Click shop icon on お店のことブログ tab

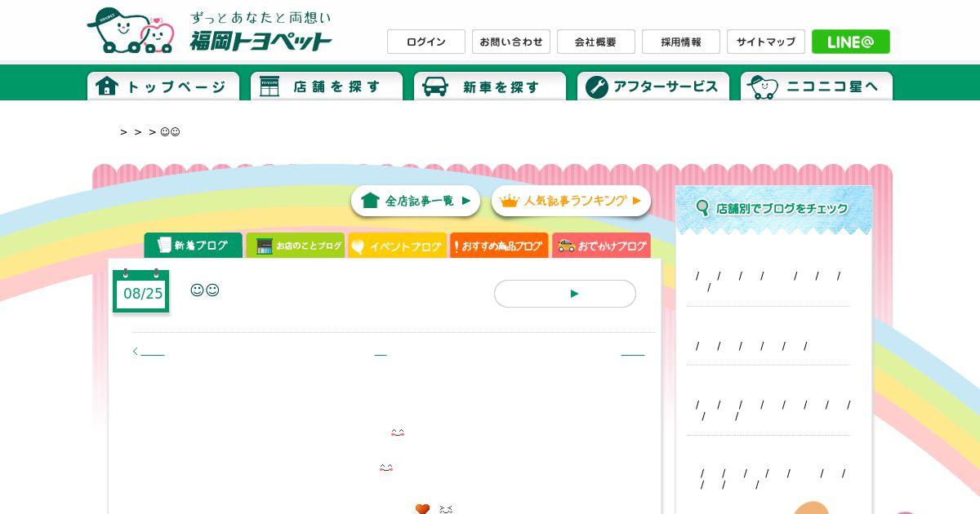click(x=264, y=246)
